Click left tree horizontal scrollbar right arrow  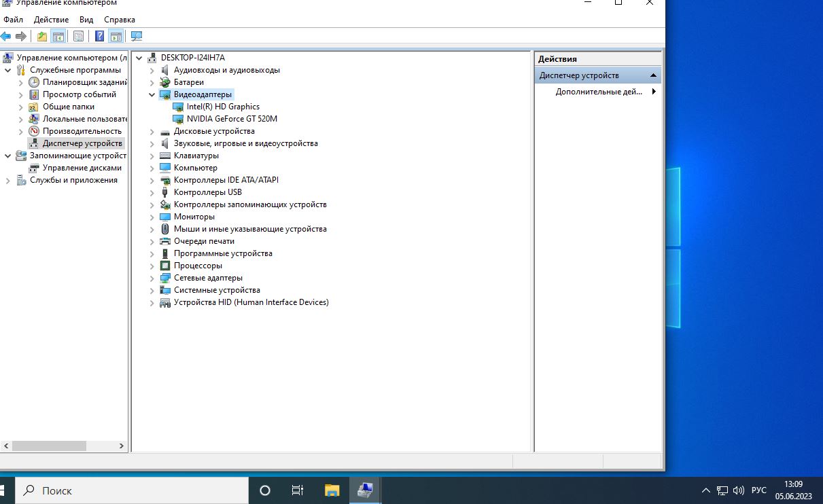pos(122,446)
